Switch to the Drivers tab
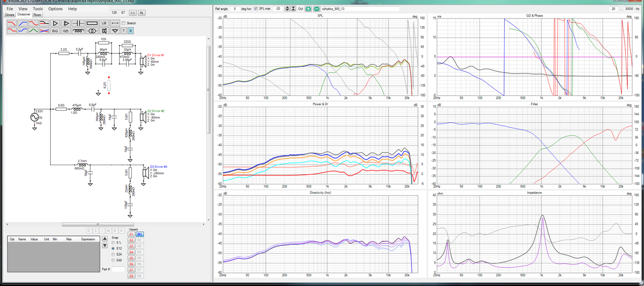The width and height of the screenshot is (644, 286). tap(10, 15)
